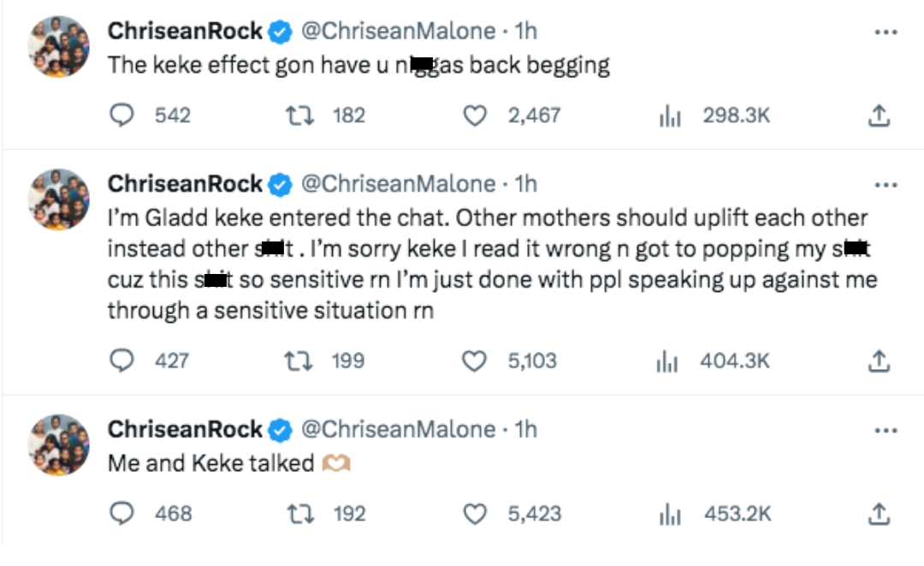Viewport: 924px width, 566px height.
Task: Open the ChriseanRock display name on the third tweet
Action: (185, 429)
